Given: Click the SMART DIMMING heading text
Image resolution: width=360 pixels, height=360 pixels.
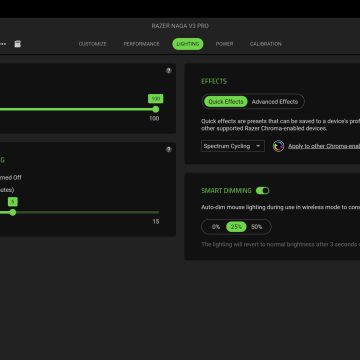Looking at the screenshot, I should tap(226, 191).
